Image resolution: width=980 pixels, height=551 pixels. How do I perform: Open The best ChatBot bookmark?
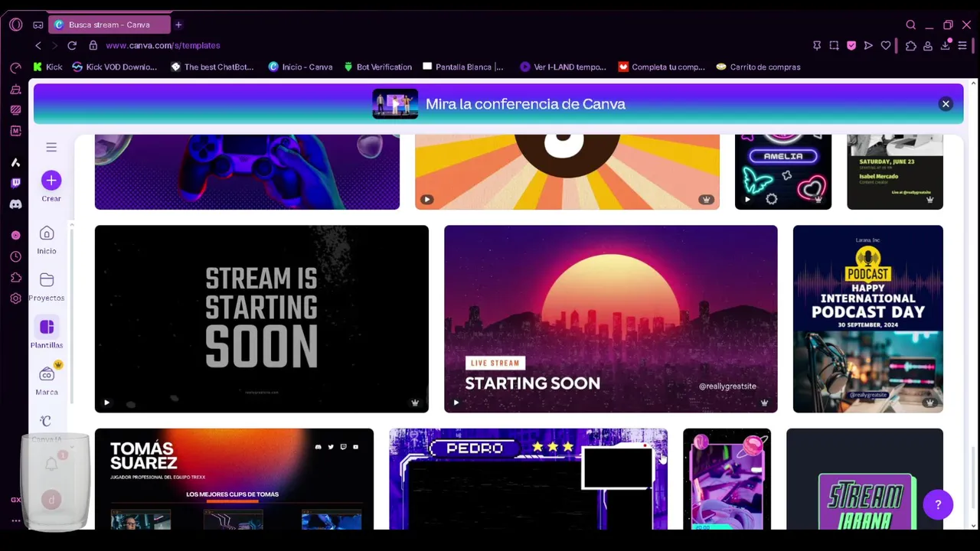coord(212,67)
